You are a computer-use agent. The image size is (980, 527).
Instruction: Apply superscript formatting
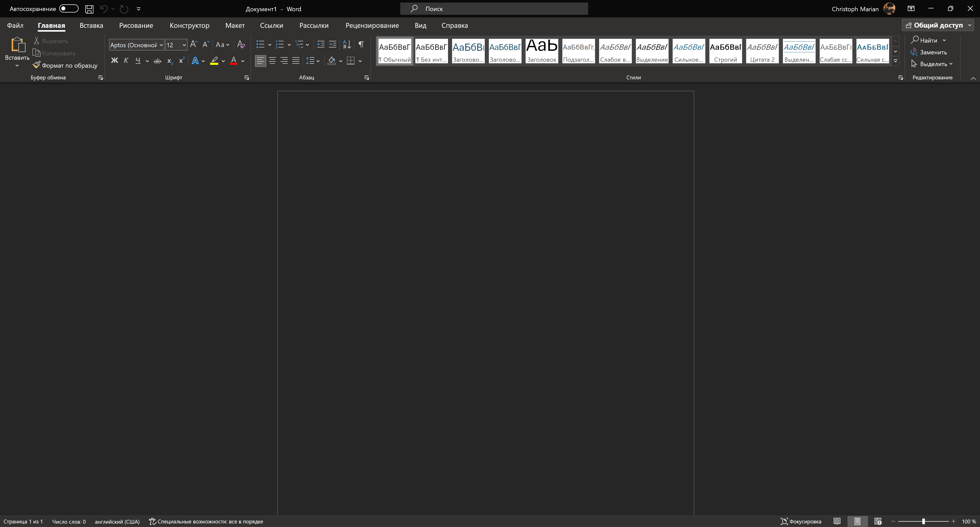182,60
